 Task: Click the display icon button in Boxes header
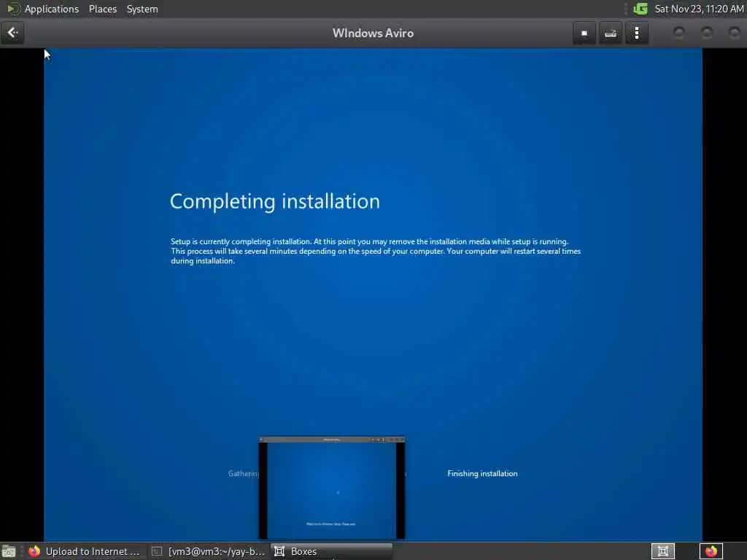click(x=584, y=33)
